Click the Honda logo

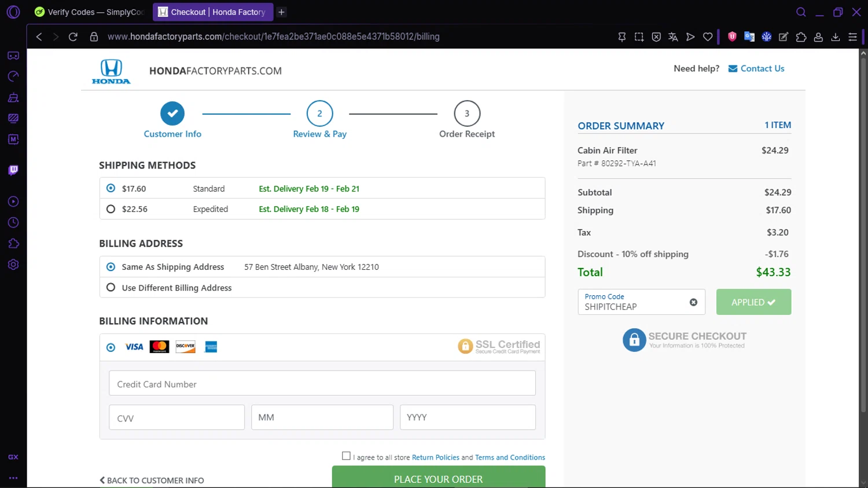point(111,72)
